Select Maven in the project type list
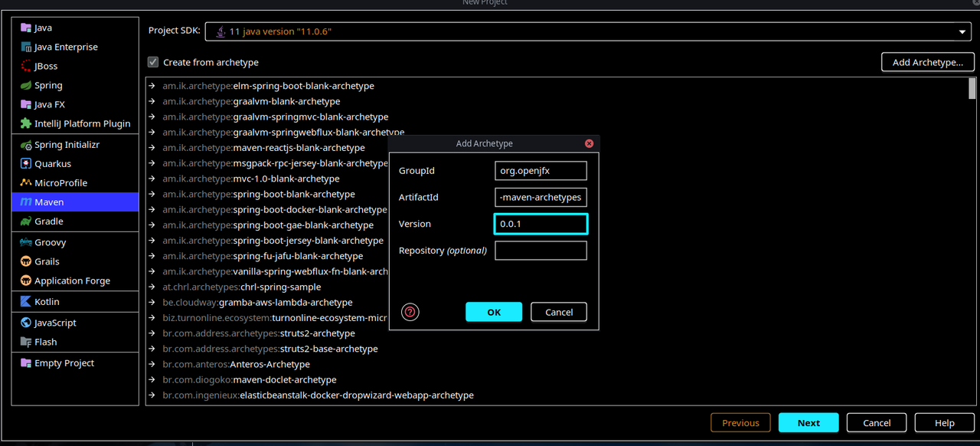Screen dimensions: 980x446 pos(75,202)
